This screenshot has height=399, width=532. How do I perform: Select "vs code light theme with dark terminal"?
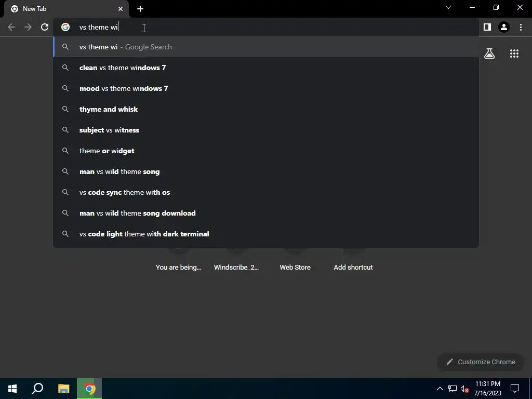266,234
